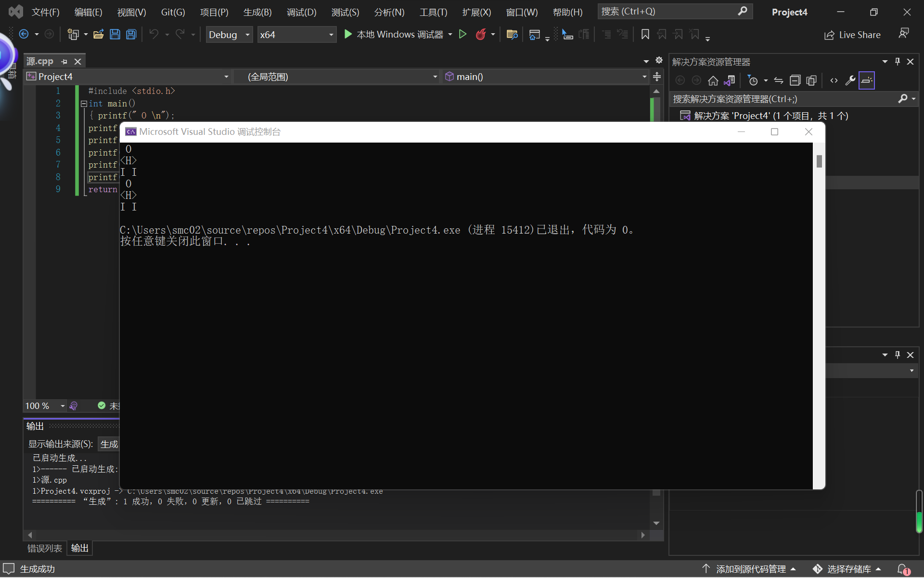The width and height of the screenshot is (924, 578).
Task: Collapse main function with outline expander
Action: [84, 104]
